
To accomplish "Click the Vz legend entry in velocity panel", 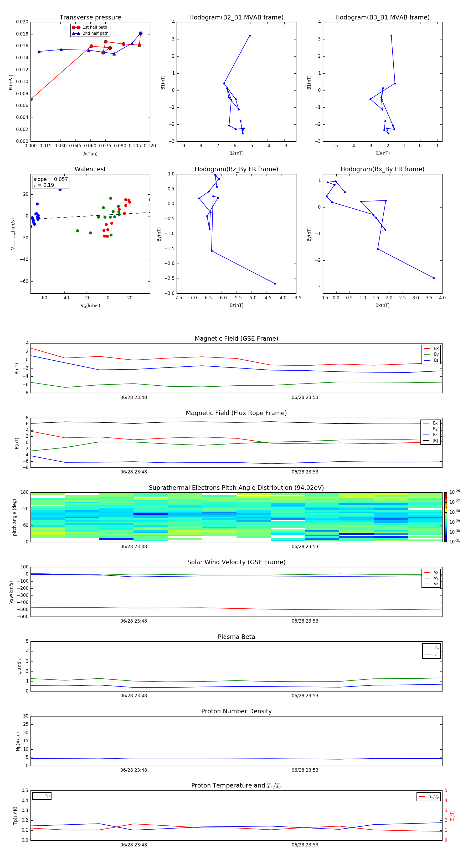I will pyautogui.click(x=431, y=584).
